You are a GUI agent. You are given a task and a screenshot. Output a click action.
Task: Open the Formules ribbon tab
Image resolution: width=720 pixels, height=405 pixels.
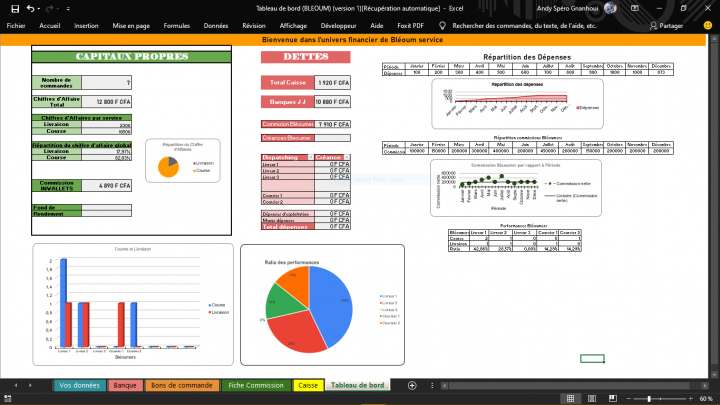pyautogui.click(x=176, y=25)
